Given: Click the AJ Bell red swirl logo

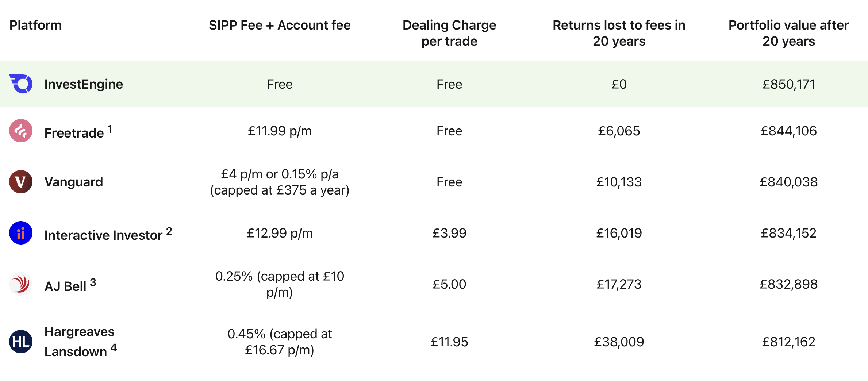Looking at the screenshot, I should (21, 284).
